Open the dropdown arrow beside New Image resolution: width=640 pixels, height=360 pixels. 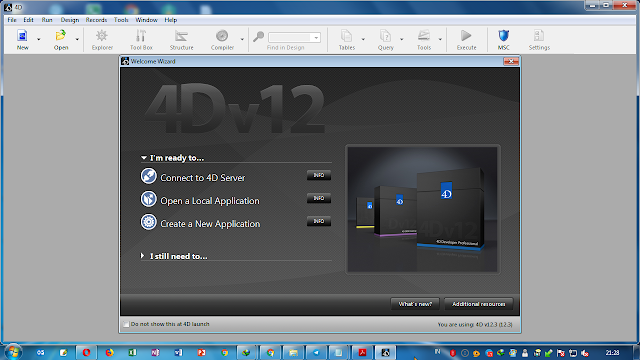[x=39, y=39]
